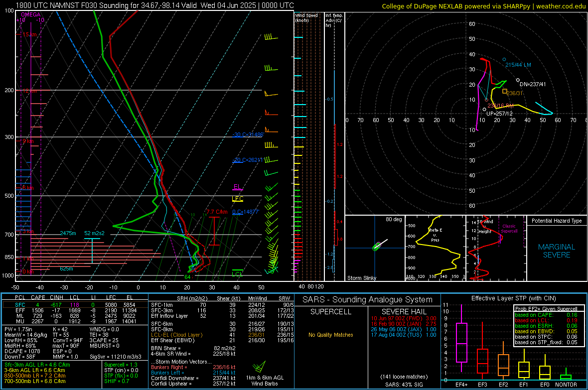Click the Sfc-3km AGL LR = 4.6 C/km line
This screenshot has height=390, width=588.
pos(37,365)
